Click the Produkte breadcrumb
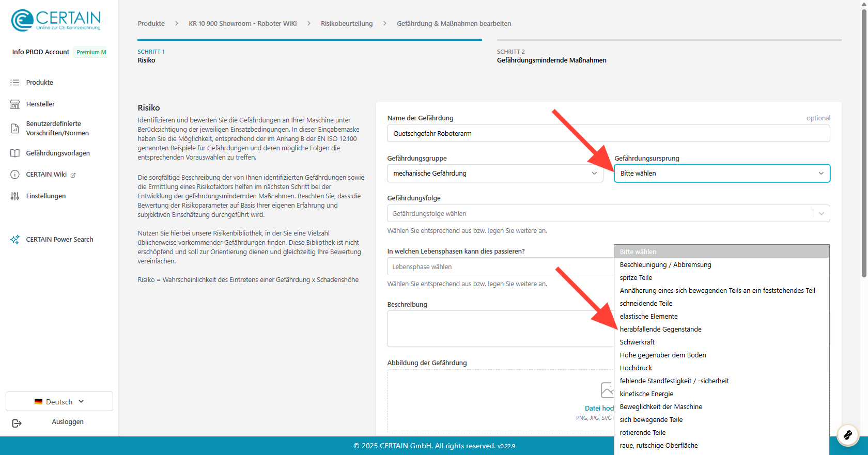Image resolution: width=868 pixels, height=455 pixels. pyautogui.click(x=151, y=24)
